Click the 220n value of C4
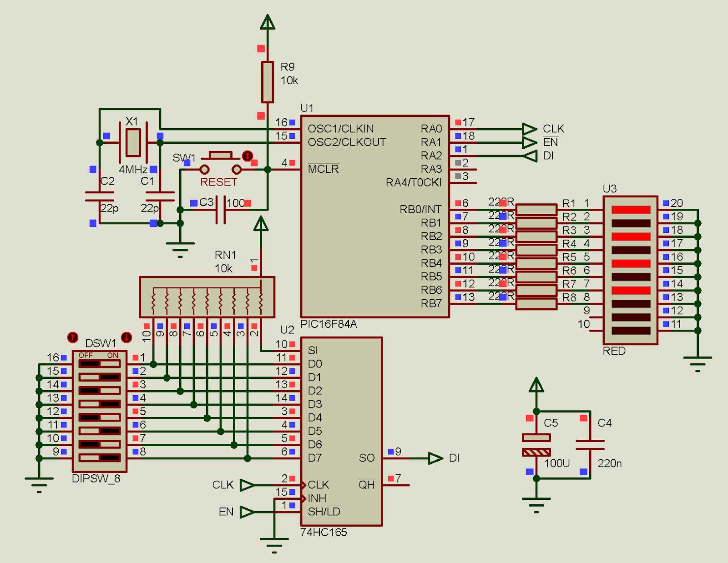 609,463
